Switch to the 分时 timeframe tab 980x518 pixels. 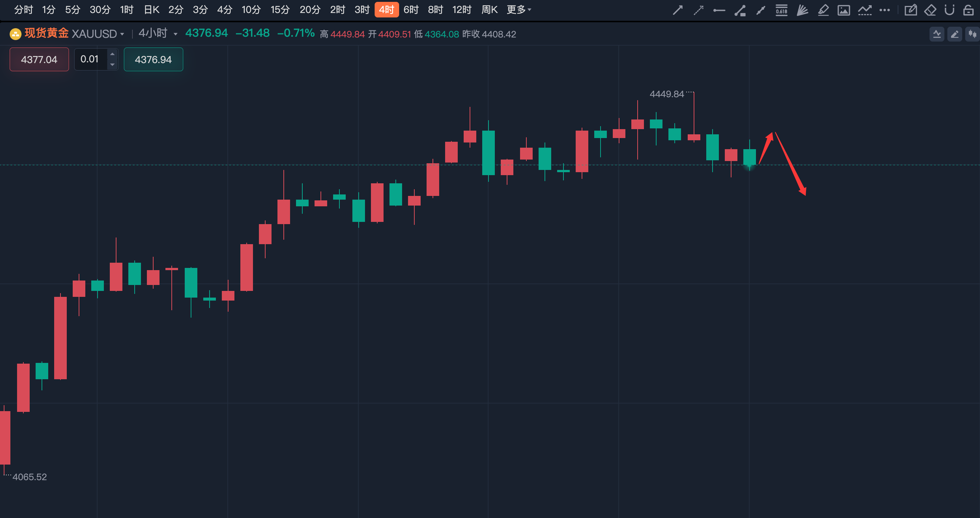coord(24,10)
